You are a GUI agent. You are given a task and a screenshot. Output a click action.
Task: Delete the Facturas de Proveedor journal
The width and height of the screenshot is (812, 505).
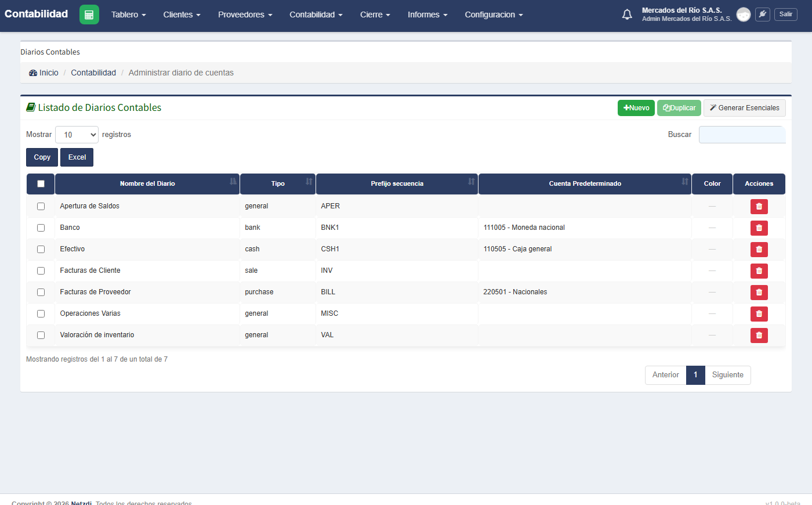tap(759, 293)
